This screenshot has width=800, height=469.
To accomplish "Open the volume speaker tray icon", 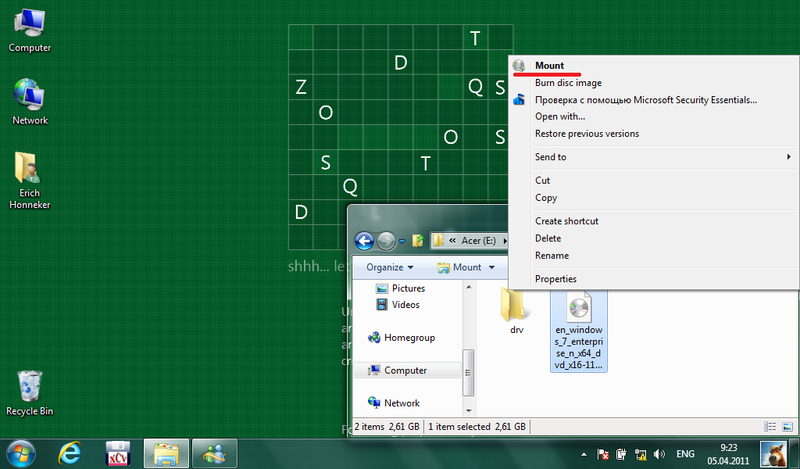I will point(659,454).
